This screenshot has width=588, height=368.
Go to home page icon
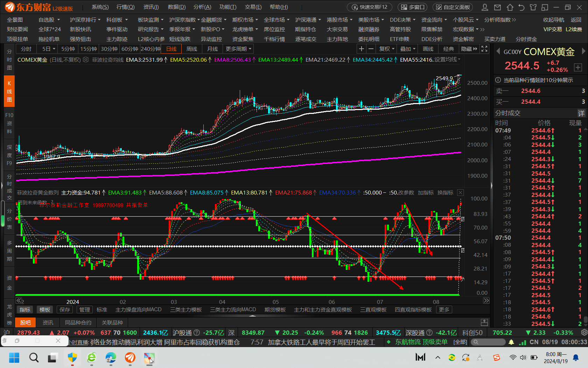(x=510, y=7)
